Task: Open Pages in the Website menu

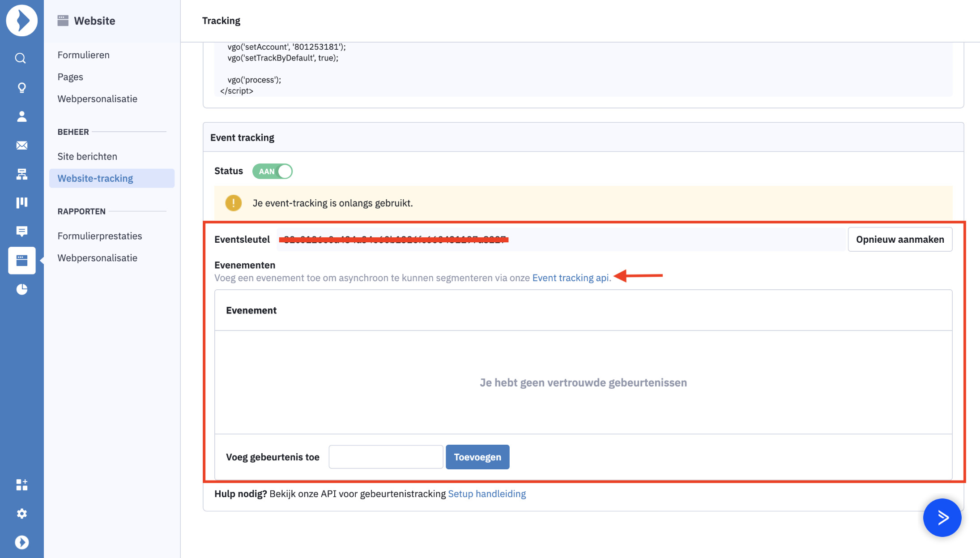Action: click(x=70, y=77)
